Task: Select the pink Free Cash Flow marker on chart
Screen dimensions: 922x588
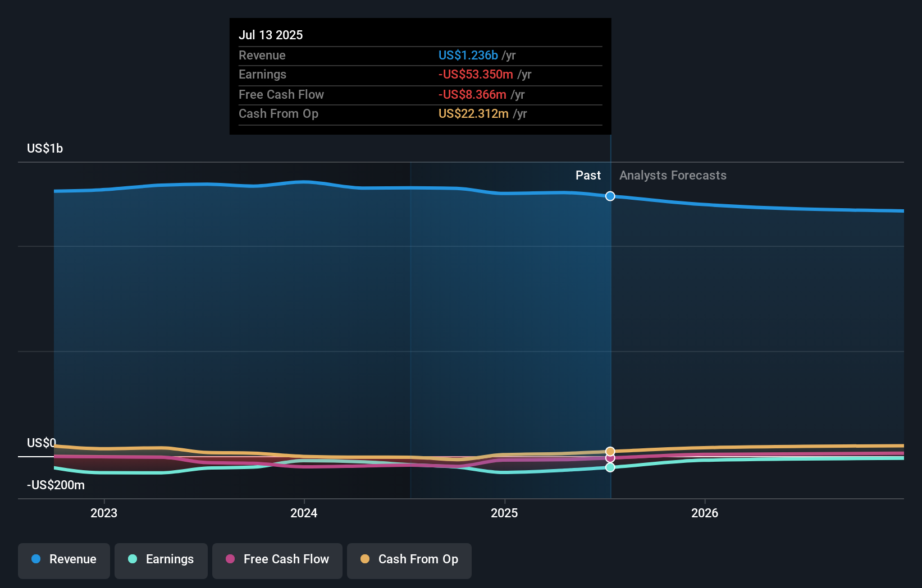Action: pyautogui.click(x=610, y=458)
